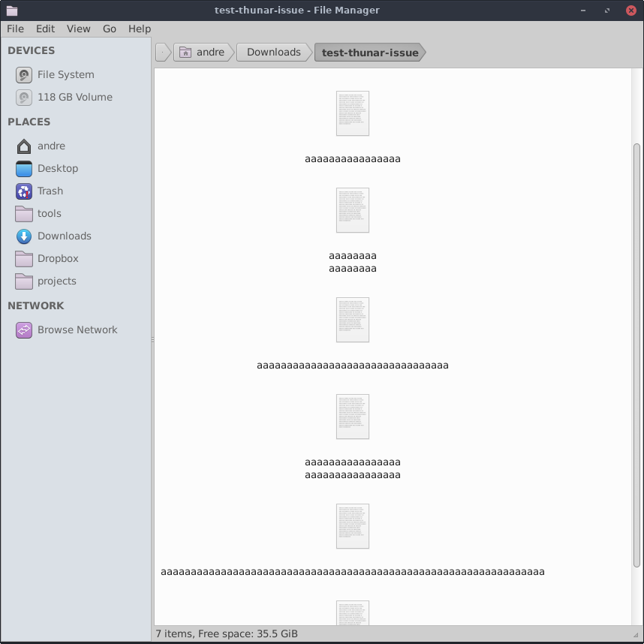Click the File System drive icon

coord(24,75)
